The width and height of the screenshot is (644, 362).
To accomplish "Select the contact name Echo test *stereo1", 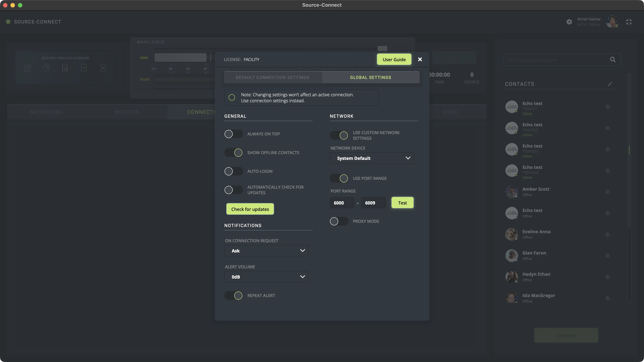I will point(532,146).
